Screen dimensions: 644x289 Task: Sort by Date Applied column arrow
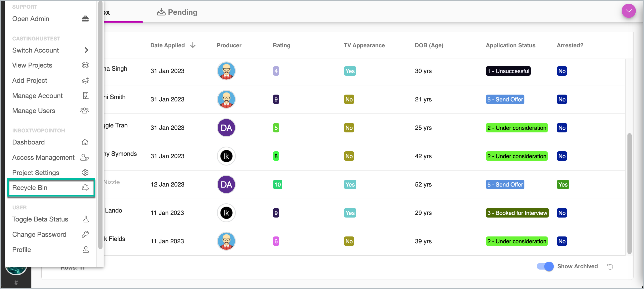click(x=193, y=45)
